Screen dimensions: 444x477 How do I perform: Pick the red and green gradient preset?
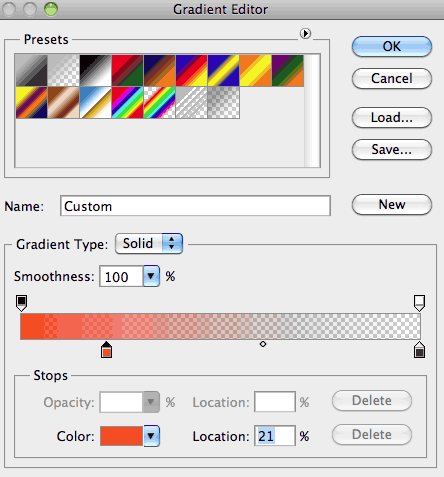point(127,71)
